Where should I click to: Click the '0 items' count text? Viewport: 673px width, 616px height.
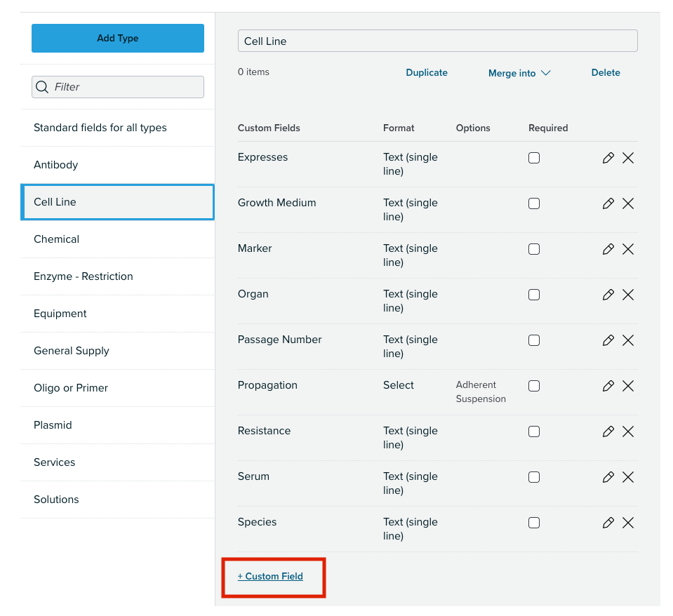click(x=253, y=72)
